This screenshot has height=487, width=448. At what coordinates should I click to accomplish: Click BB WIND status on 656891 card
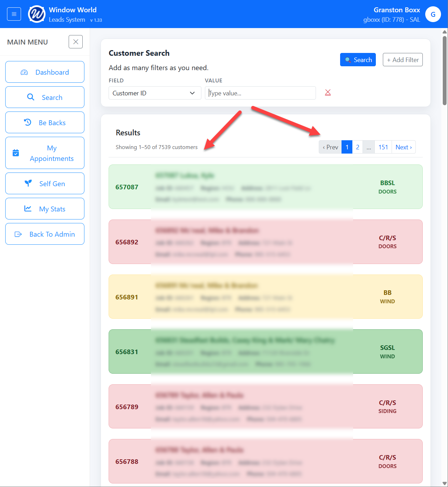click(387, 297)
